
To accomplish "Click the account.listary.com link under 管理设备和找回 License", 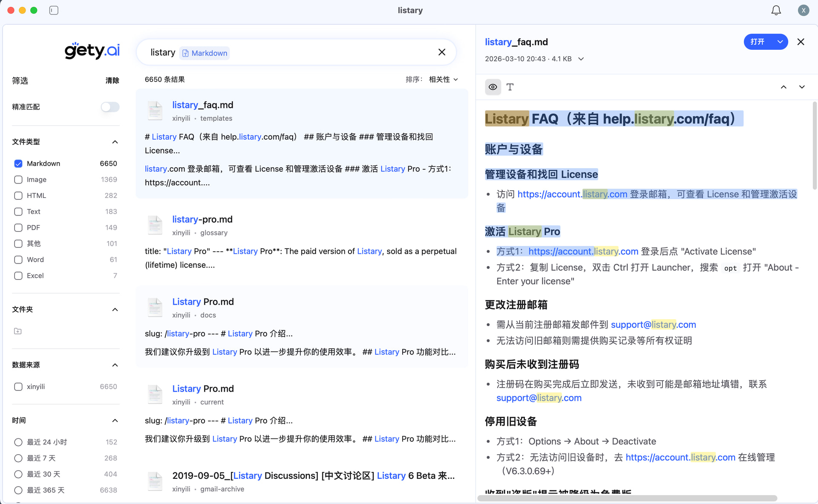I will 572,194.
